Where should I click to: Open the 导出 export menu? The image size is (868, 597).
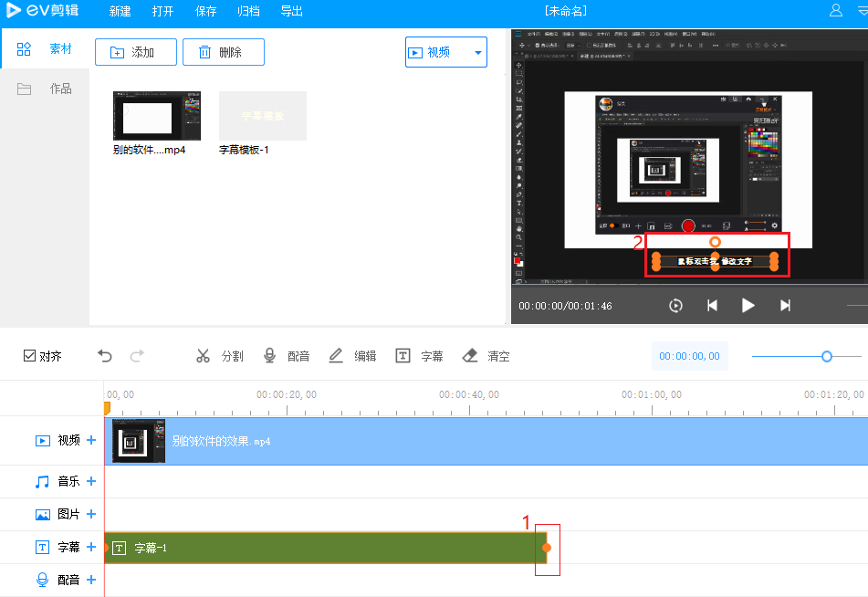pos(291,11)
